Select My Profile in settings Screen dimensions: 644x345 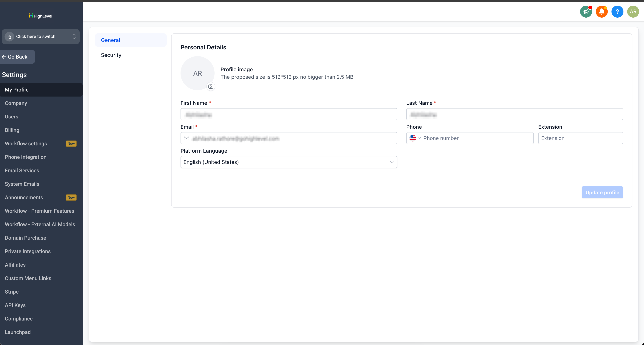point(41,90)
